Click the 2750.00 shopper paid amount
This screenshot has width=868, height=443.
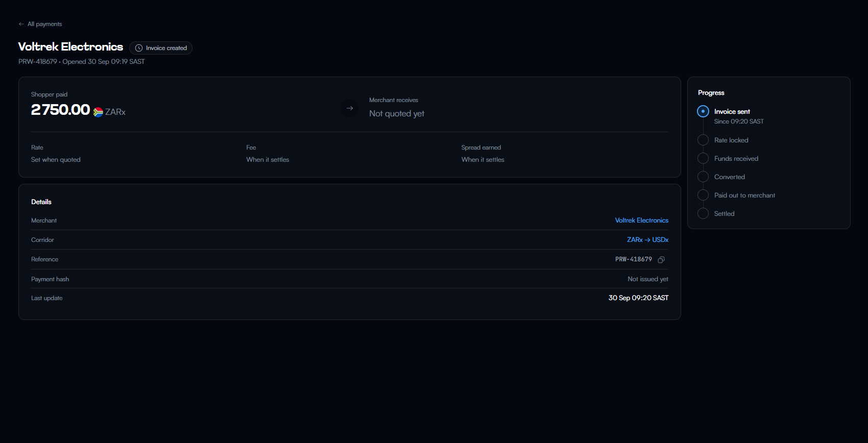coord(60,110)
